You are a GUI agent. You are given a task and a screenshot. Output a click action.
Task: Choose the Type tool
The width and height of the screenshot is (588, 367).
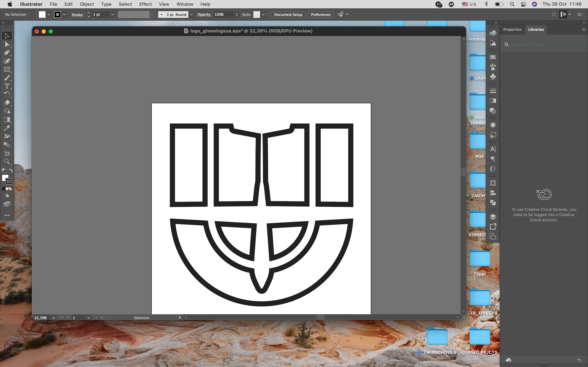coord(7,86)
